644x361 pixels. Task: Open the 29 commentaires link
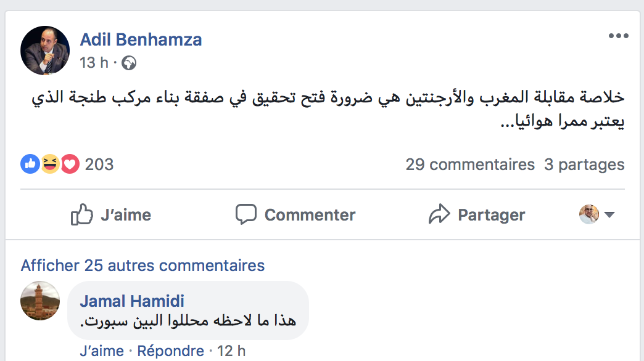pos(470,164)
